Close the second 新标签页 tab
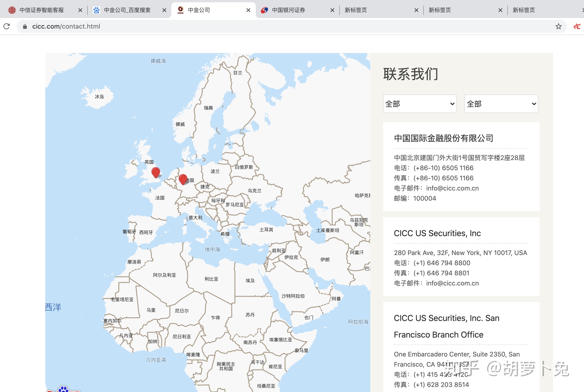Screen dimensions: 584x392 500,10
